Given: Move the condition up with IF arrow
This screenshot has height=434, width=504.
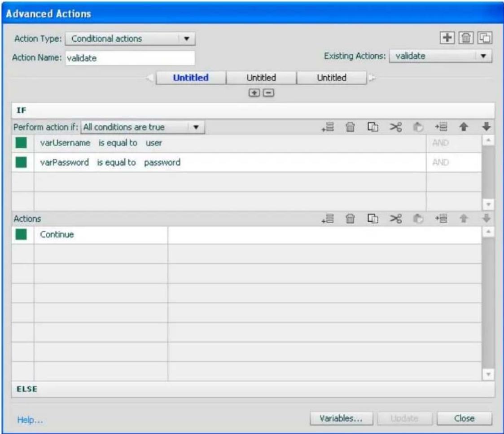Looking at the screenshot, I should (x=464, y=127).
